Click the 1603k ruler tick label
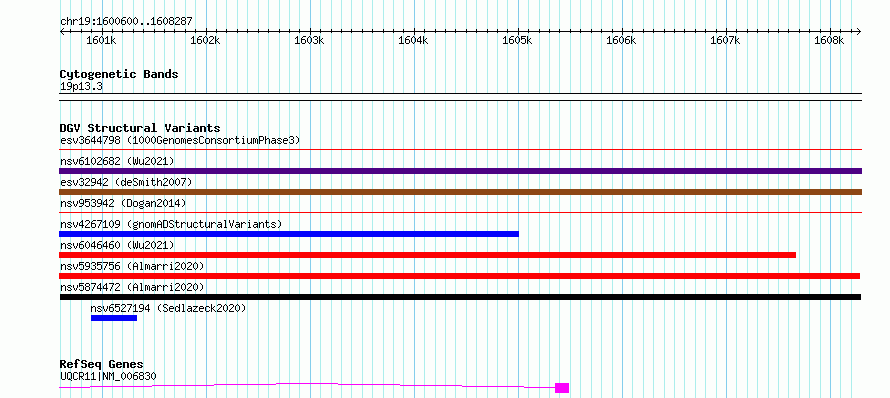 click(309, 41)
